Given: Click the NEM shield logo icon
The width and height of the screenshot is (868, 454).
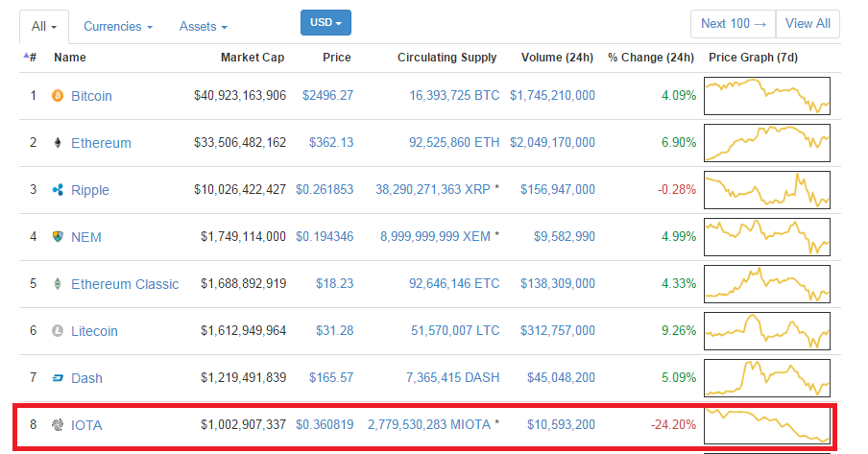Looking at the screenshot, I should [x=58, y=237].
